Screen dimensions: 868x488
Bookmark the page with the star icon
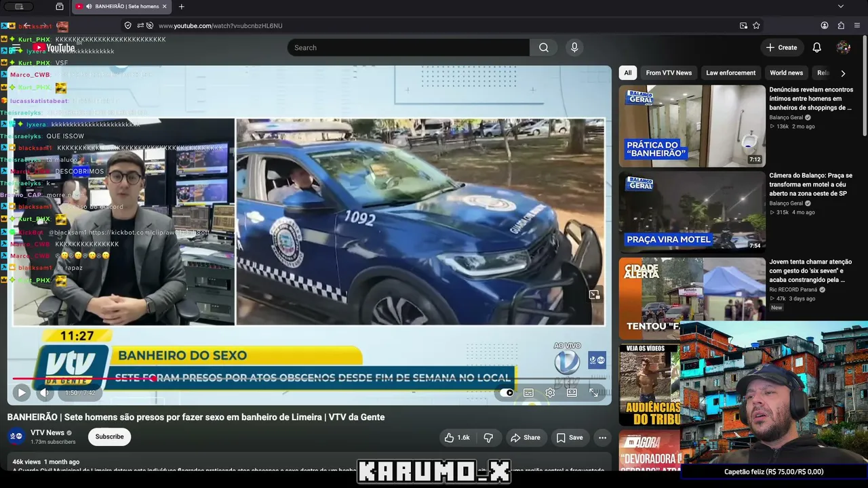(x=756, y=26)
